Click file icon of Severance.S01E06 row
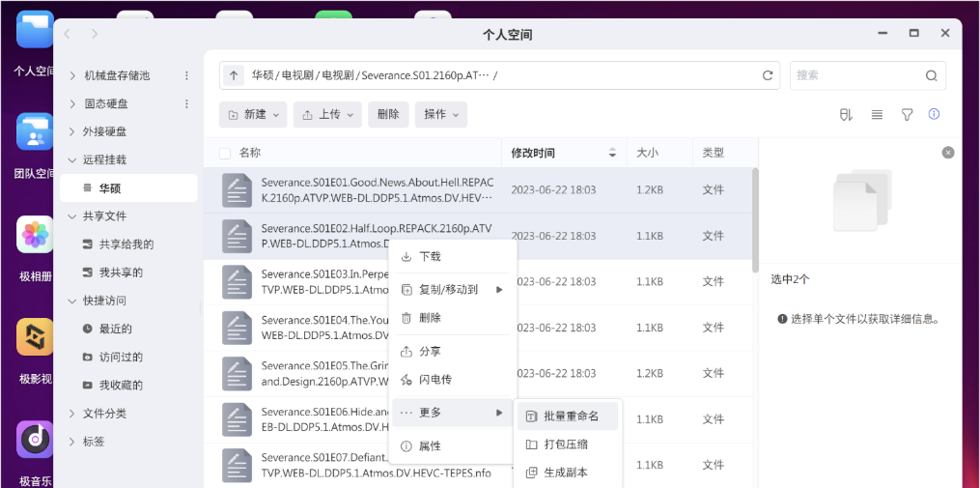Screen dimensions: 980x488 (237, 419)
